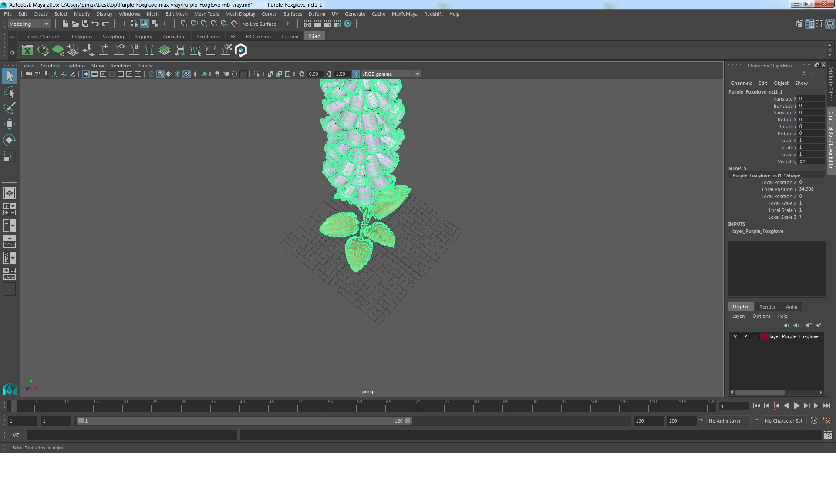836x504 pixels.
Task: Click the layer list horizontal scrollbar
Action: click(760, 392)
